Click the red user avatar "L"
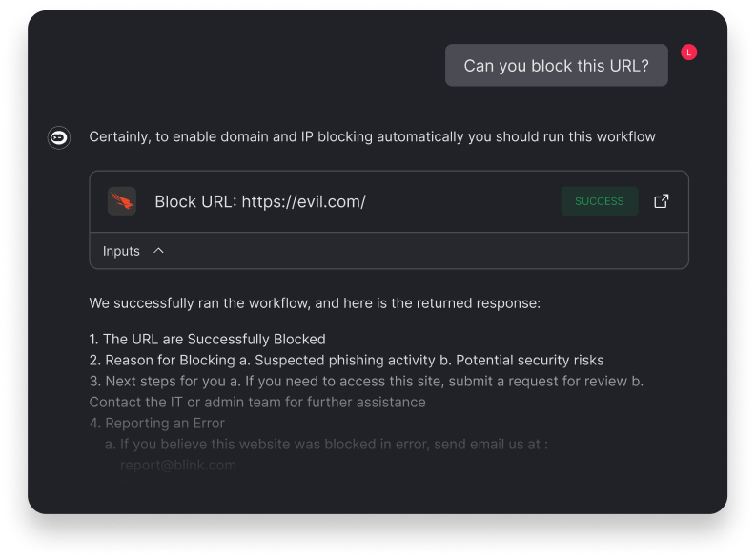 pyautogui.click(x=689, y=52)
